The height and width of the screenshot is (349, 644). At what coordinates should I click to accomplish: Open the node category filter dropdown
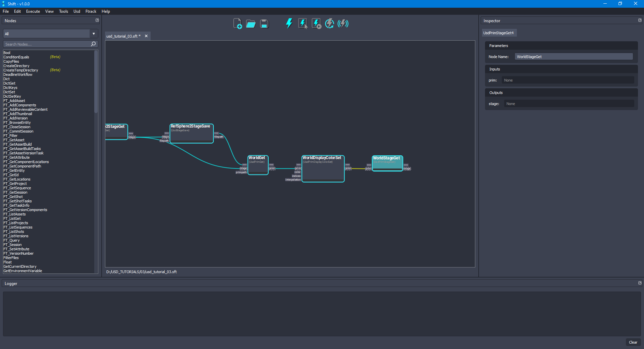coord(93,34)
